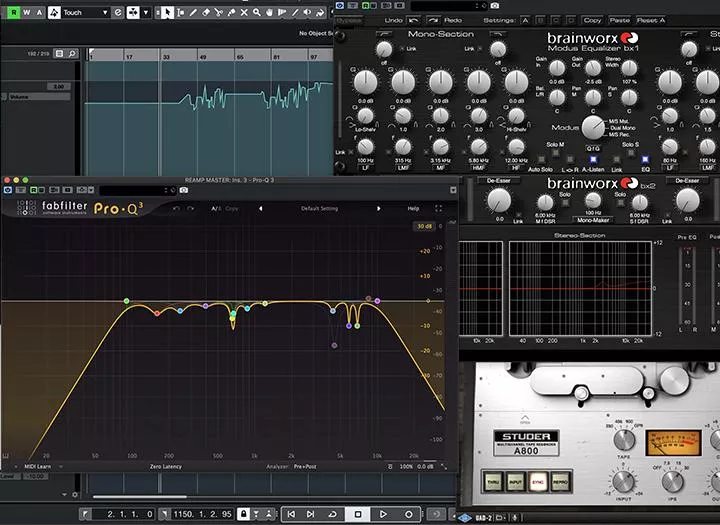This screenshot has width=720, height=525.
Task: Click the THRU button on Studer A800
Action: [493, 482]
